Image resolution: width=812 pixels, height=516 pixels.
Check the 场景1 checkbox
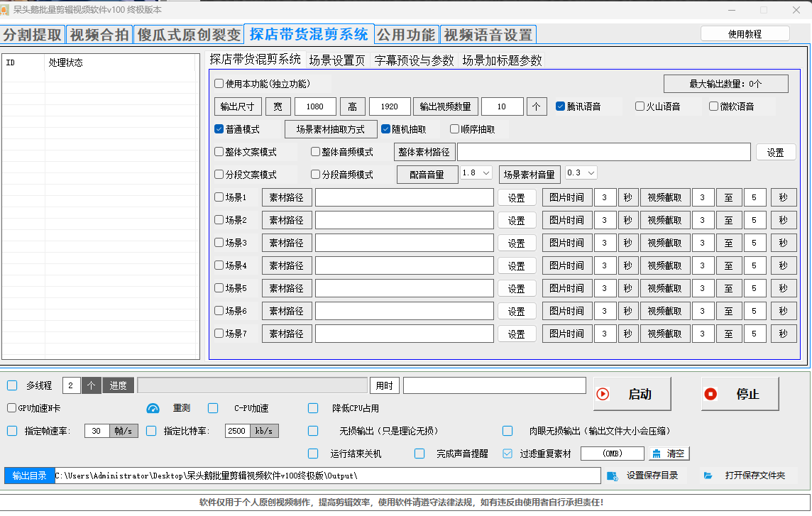click(x=219, y=197)
